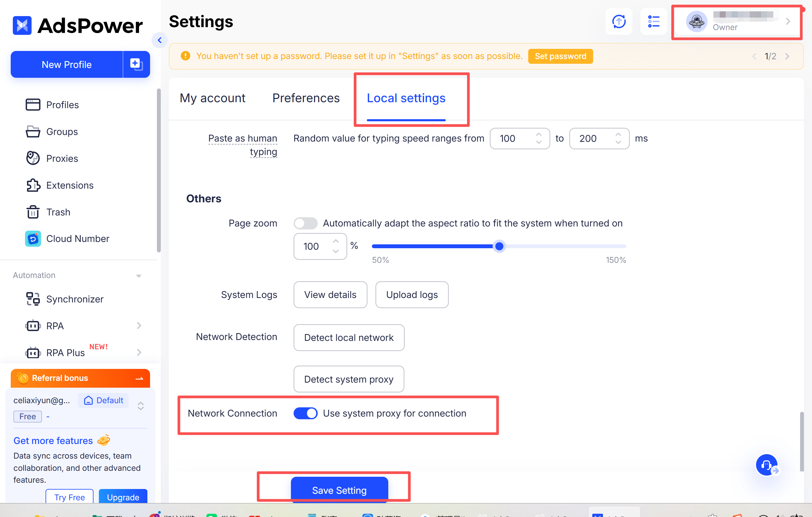This screenshot has height=517, width=812.
Task: Open the Extensions section
Action: pyautogui.click(x=69, y=185)
